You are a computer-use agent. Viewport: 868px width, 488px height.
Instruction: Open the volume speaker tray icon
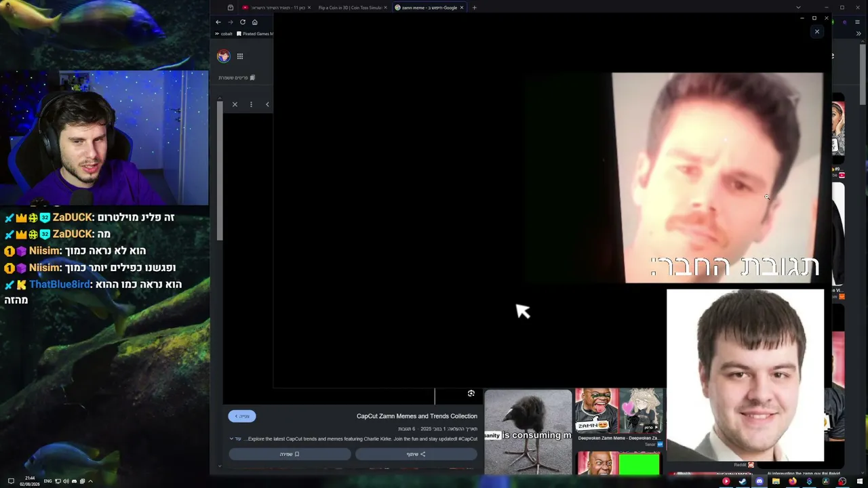tap(66, 481)
